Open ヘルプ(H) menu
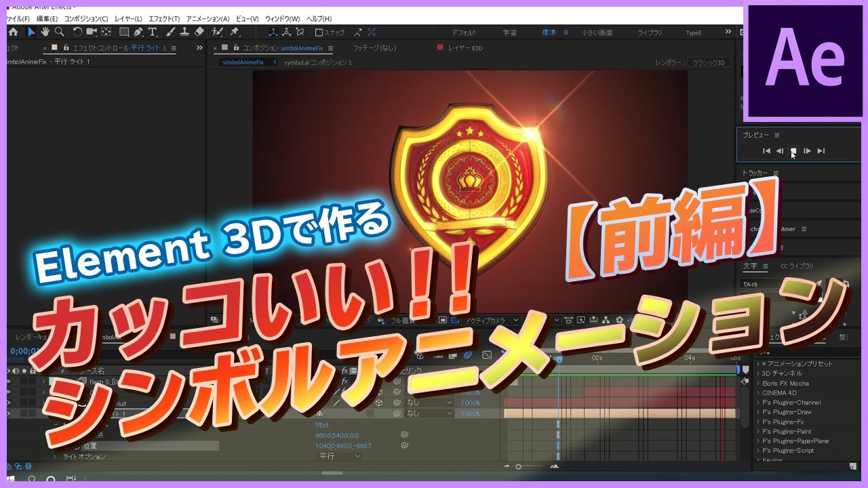This screenshot has height=488, width=868. (x=319, y=18)
